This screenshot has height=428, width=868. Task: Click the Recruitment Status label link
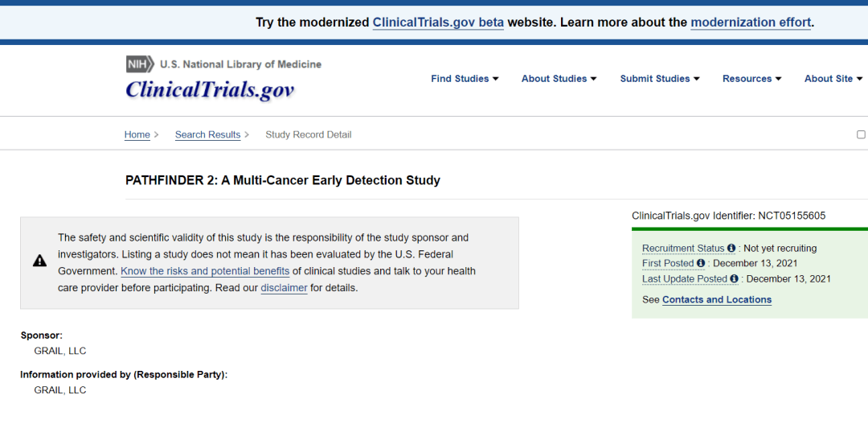point(683,249)
